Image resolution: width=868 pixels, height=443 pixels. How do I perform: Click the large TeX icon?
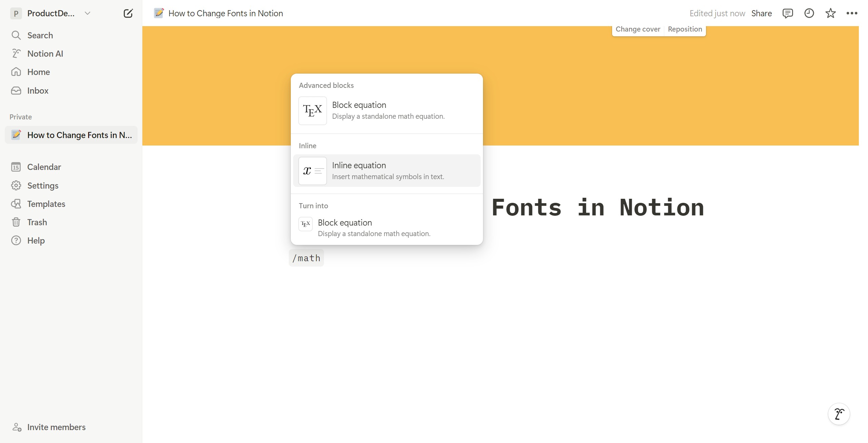pyautogui.click(x=312, y=111)
